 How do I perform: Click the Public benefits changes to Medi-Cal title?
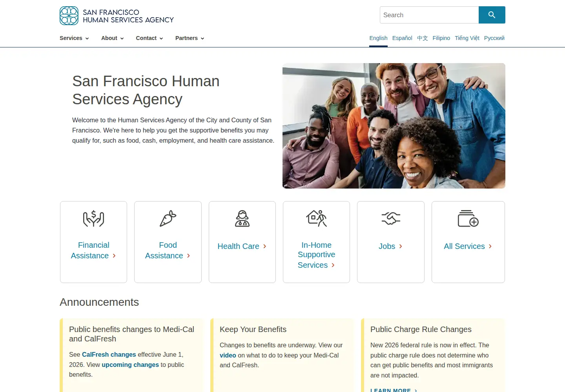pos(132,334)
